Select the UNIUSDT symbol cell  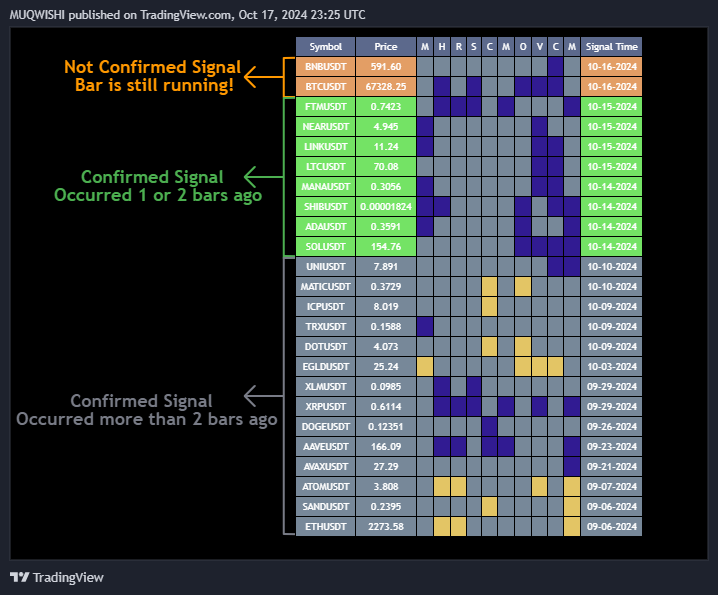(x=326, y=267)
